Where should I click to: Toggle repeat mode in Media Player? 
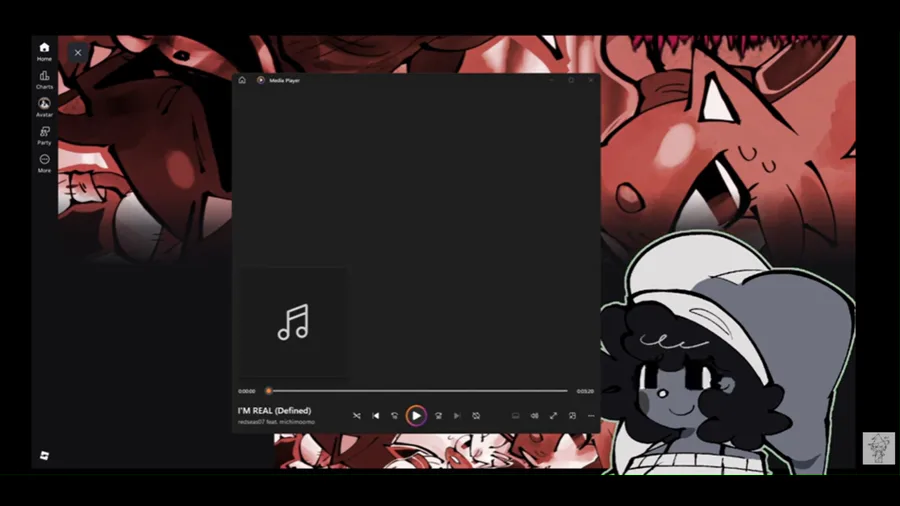476,416
